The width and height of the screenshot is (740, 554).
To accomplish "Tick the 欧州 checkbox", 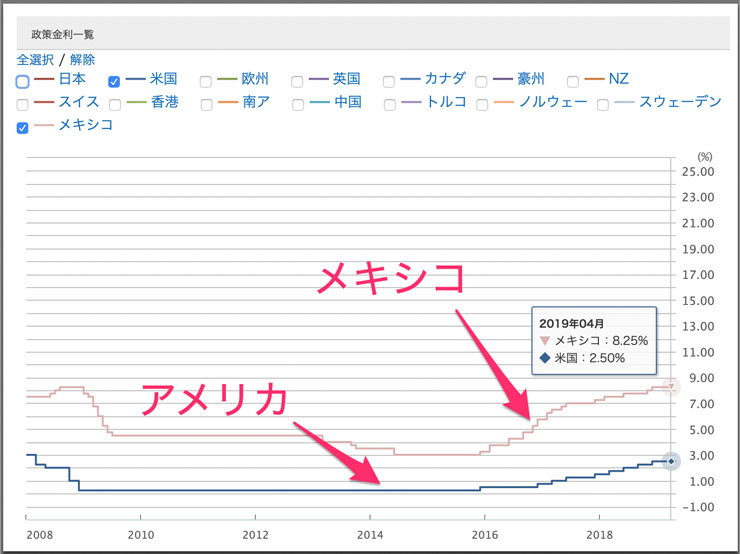I will click(205, 82).
